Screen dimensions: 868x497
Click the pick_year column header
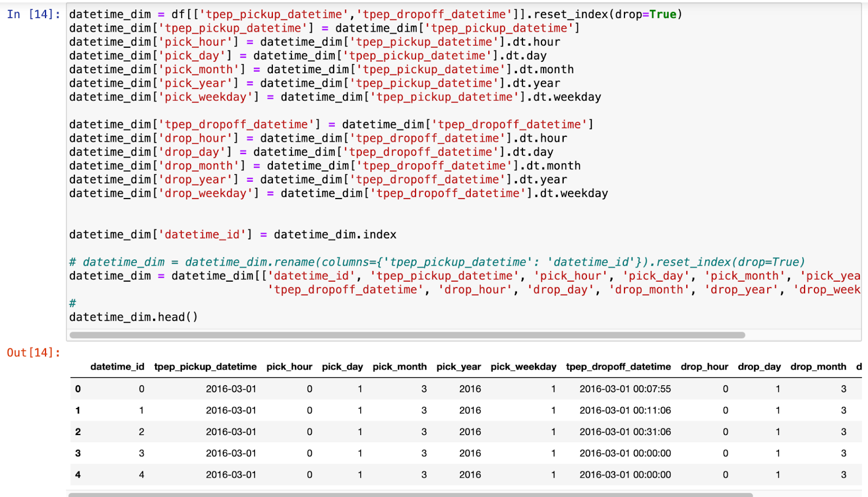pyautogui.click(x=458, y=367)
